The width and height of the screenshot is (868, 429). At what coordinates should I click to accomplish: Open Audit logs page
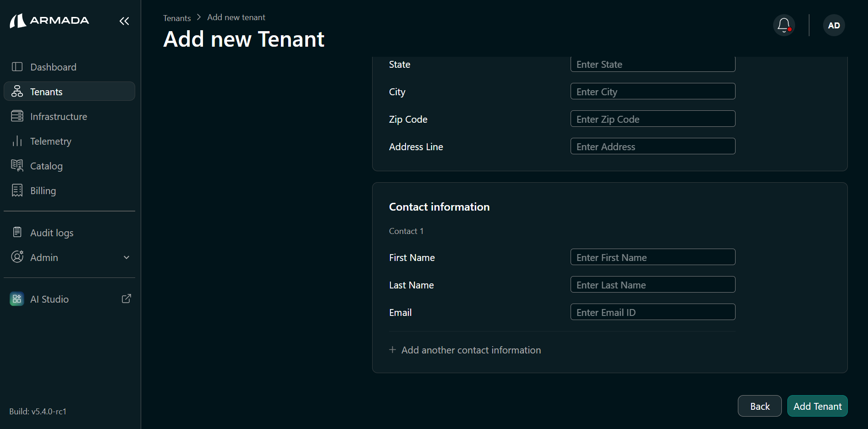(69, 233)
